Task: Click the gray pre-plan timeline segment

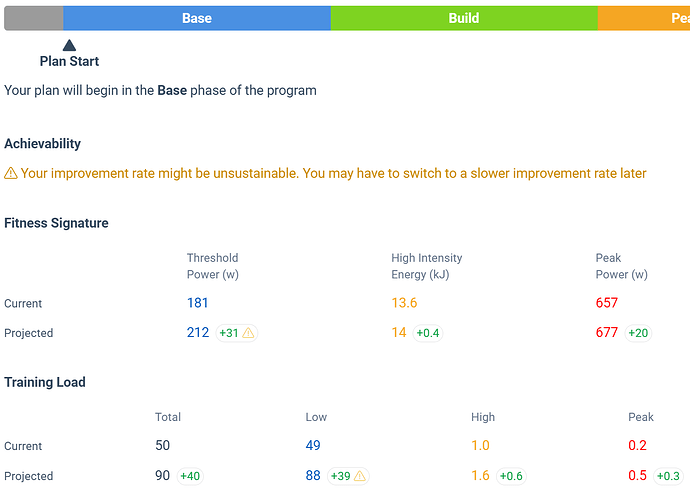Action: (34, 18)
